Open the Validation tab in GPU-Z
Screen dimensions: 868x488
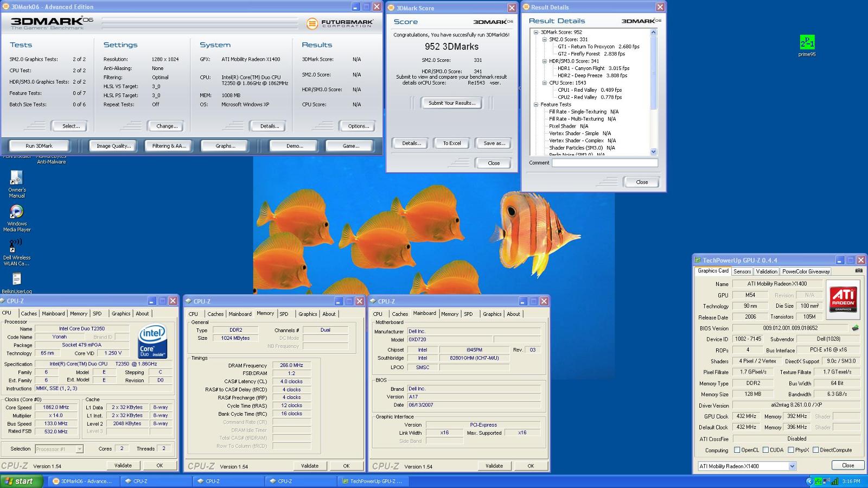pos(766,271)
